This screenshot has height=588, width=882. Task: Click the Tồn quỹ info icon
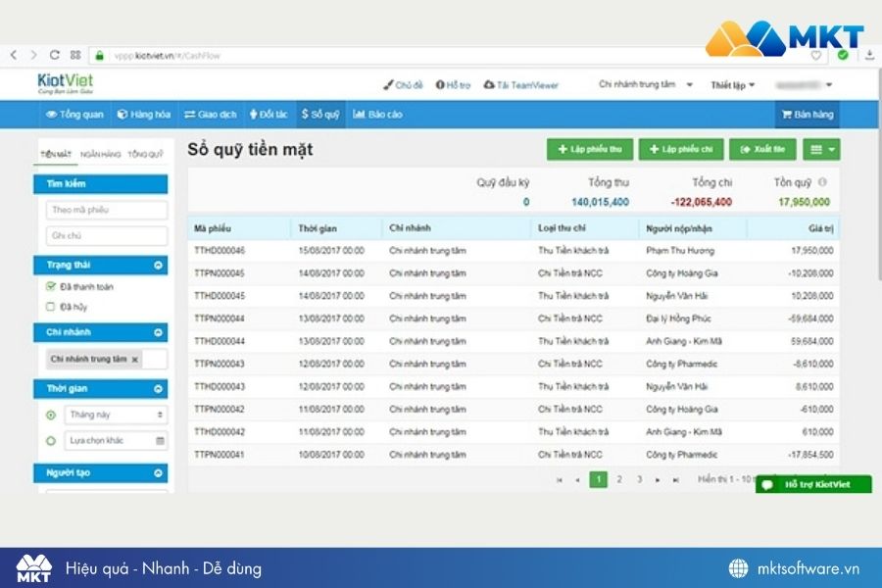point(822,182)
